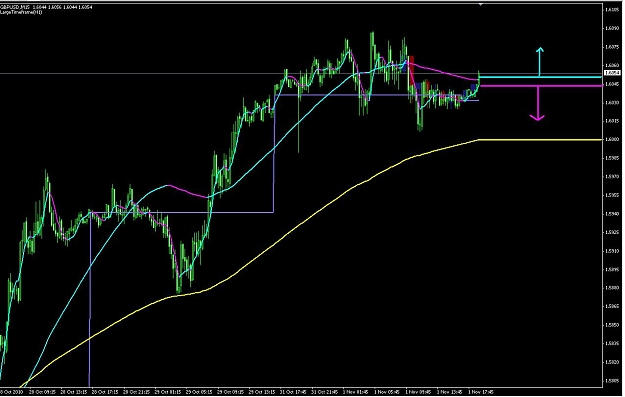Click the 28 Oct 21:15 time label
625x397 pixels.
tap(137, 392)
